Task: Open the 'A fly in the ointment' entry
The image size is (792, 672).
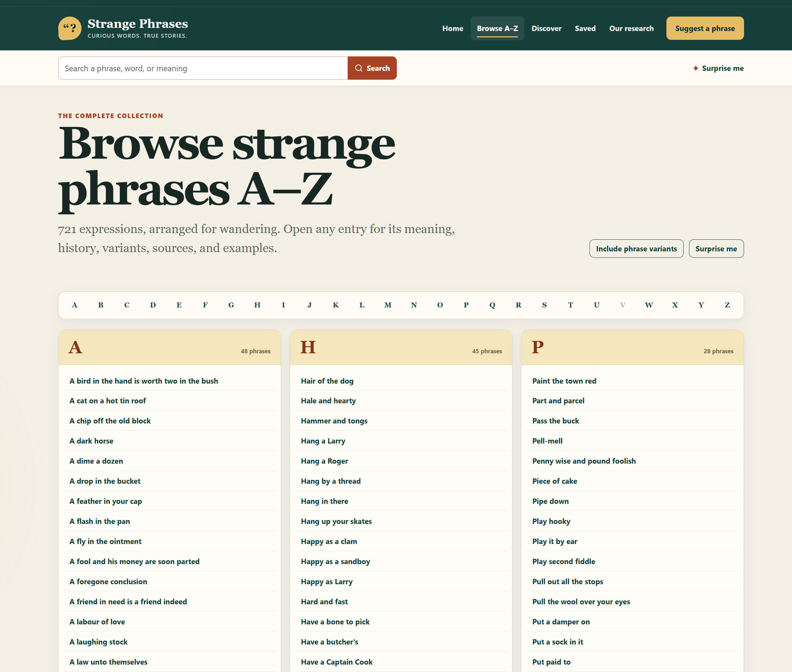Action: 170,541
